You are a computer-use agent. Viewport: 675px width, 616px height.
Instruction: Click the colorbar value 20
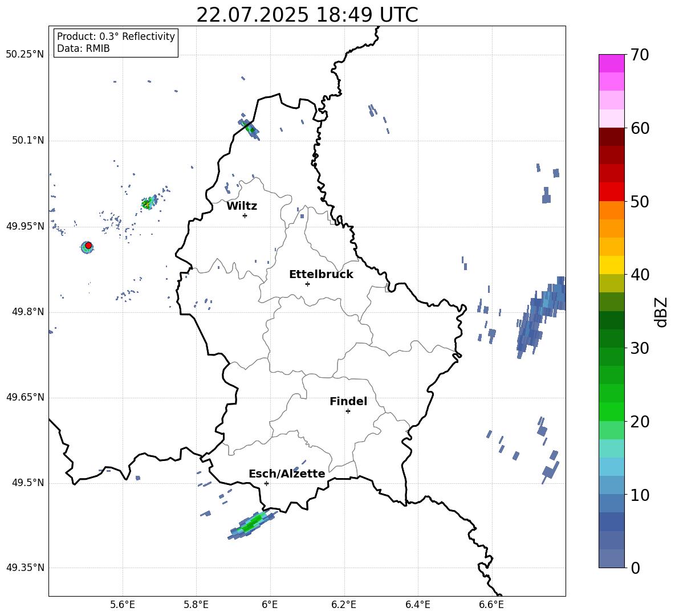tap(640, 422)
